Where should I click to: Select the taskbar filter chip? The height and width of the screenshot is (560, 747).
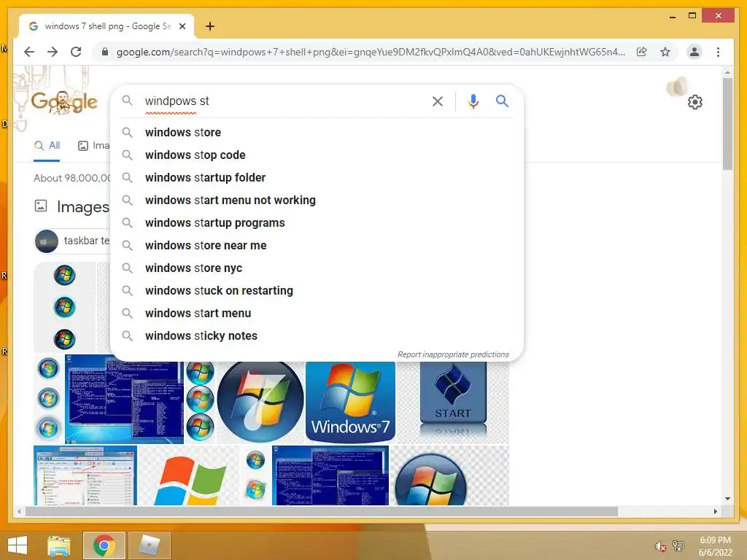click(72, 241)
